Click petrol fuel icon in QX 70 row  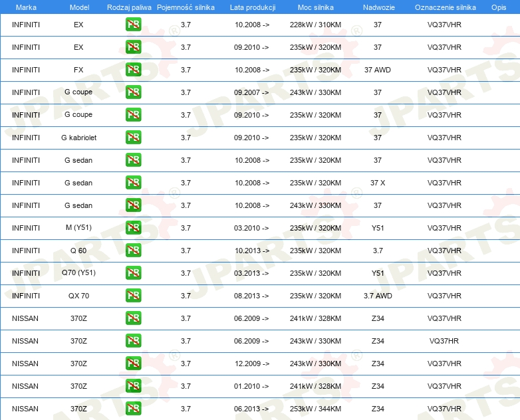coord(133,295)
